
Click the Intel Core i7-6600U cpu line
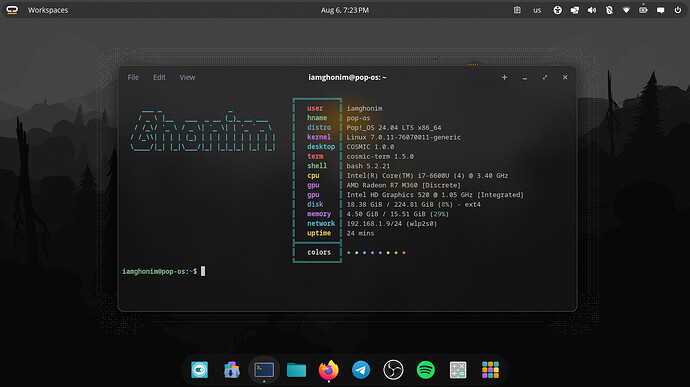point(427,176)
